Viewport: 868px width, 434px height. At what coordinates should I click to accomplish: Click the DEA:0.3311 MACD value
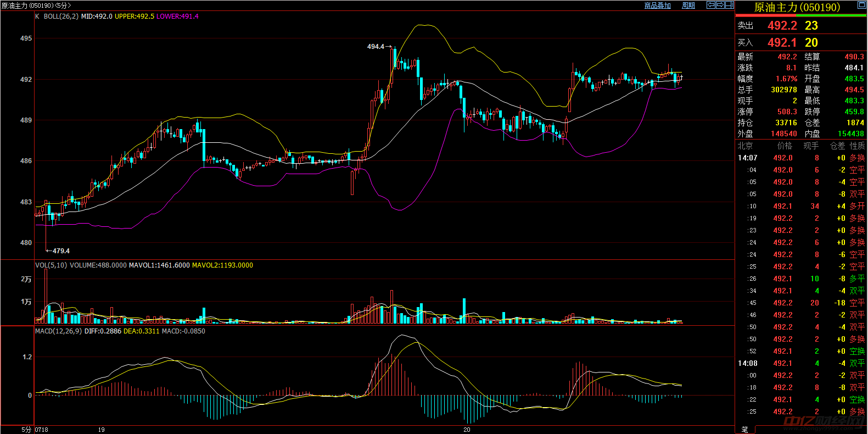tap(142, 331)
